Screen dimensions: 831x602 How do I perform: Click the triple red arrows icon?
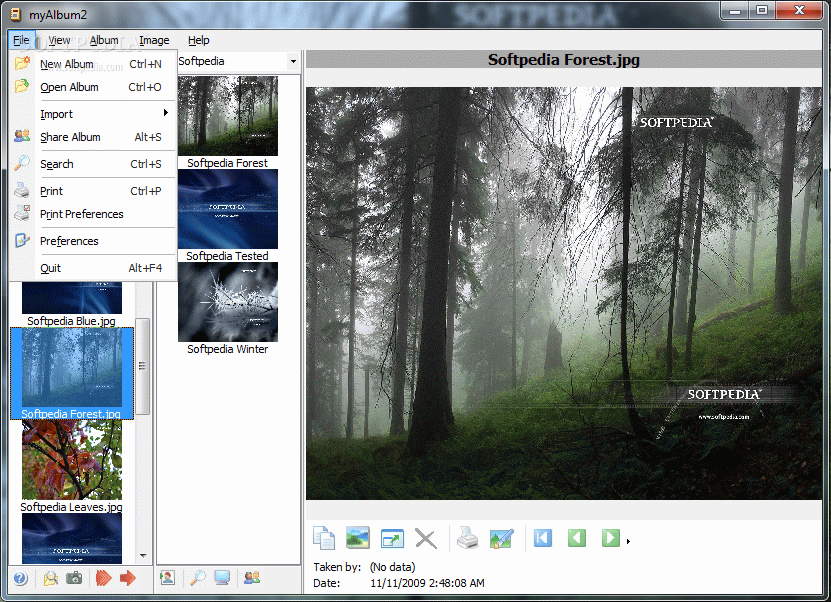coord(103,578)
